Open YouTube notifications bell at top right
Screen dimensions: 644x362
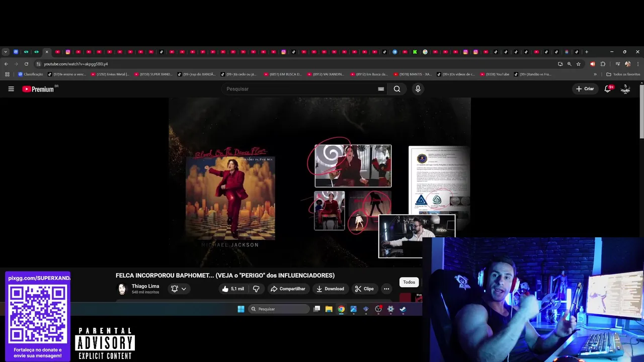click(x=608, y=89)
